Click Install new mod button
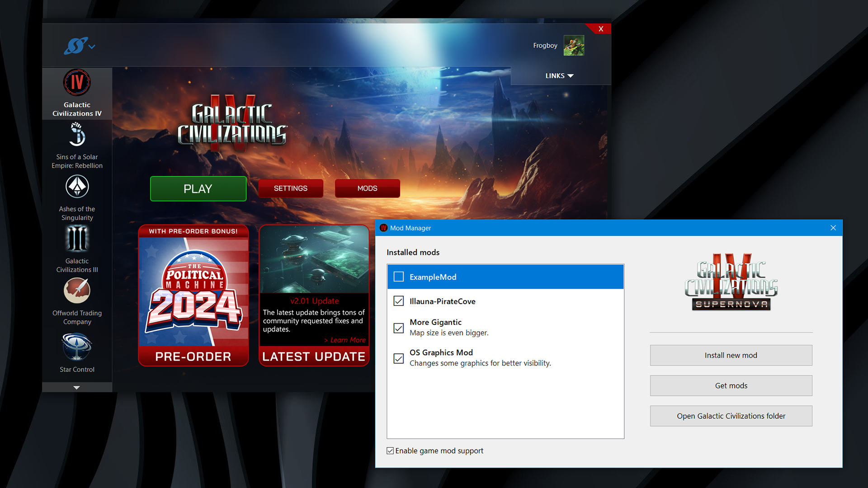Screen dimensions: 868x488 (x=731, y=355)
